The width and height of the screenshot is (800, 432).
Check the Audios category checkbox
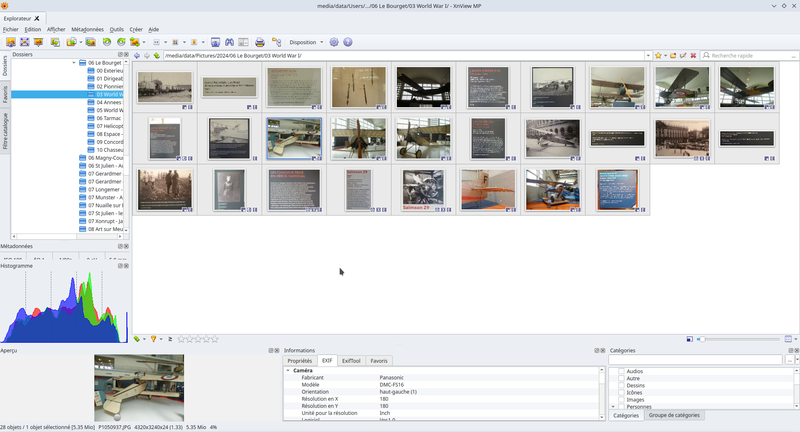pos(620,371)
